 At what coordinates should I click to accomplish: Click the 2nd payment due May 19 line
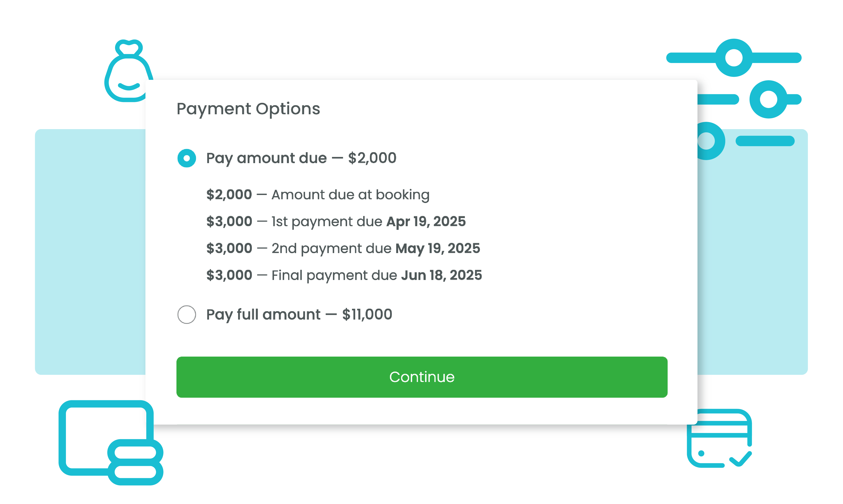(343, 248)
